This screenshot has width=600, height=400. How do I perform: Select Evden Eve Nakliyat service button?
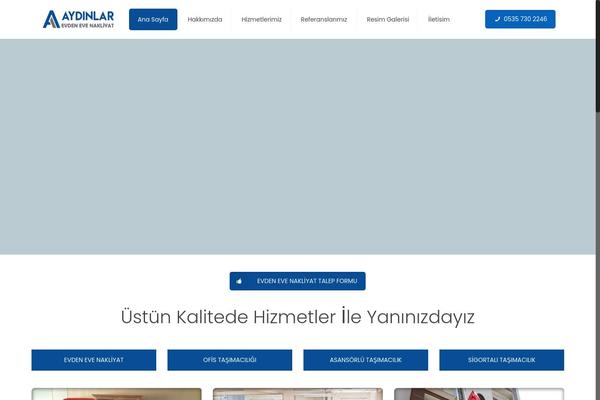click(x=94, y=360)
